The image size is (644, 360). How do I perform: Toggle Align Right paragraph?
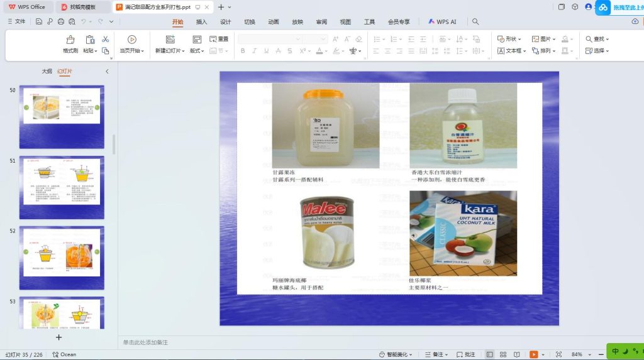pos(399,51)
